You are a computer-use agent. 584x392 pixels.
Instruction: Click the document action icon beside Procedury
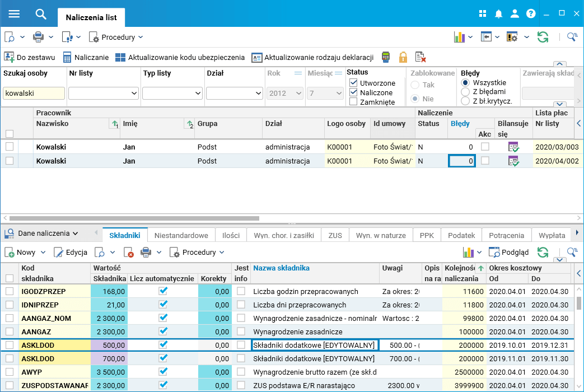[x=67, y=37]
